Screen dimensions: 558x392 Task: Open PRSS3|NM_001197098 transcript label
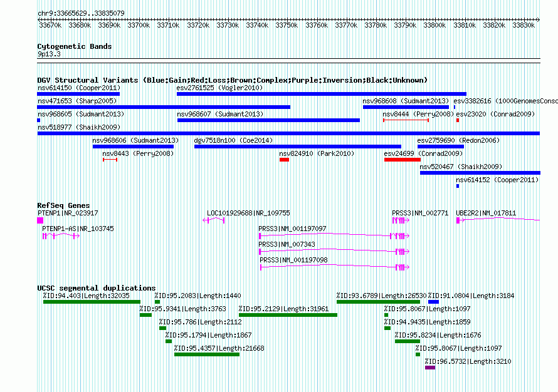[293, 260]
